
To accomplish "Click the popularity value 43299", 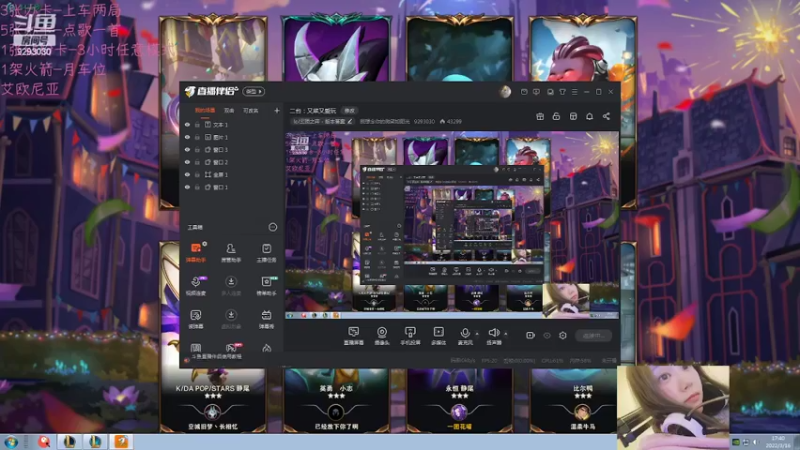I will point(454,121).
